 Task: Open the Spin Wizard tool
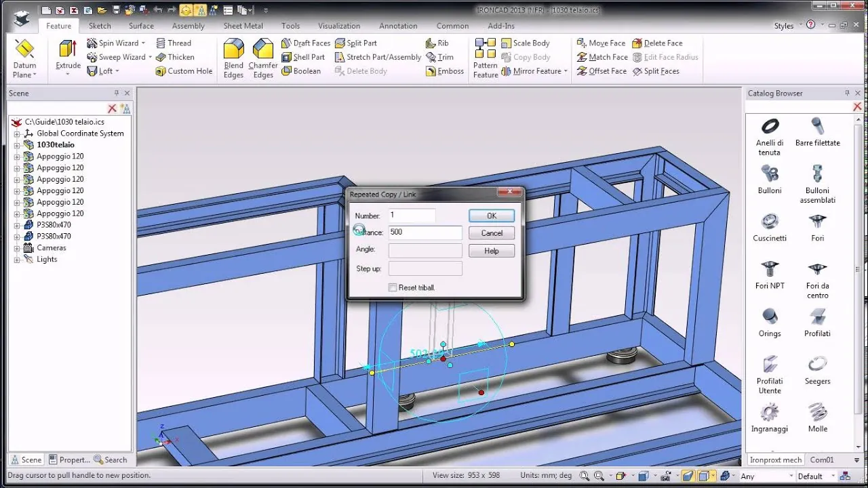115,43
